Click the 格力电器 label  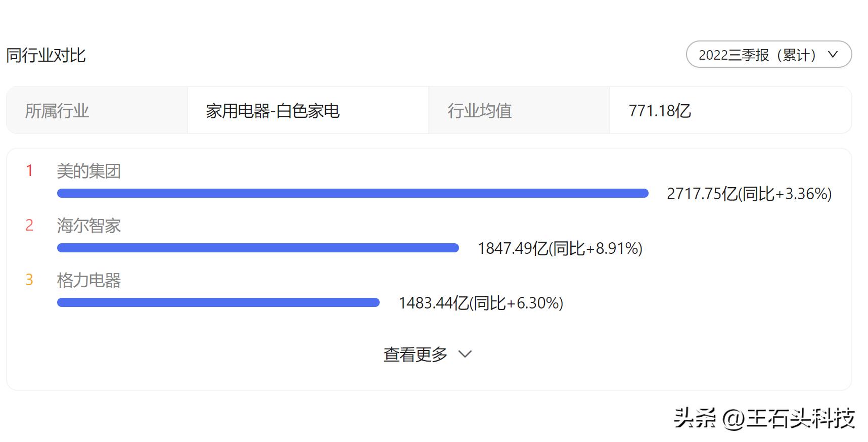pyautogui.click(x=89, y=281)
